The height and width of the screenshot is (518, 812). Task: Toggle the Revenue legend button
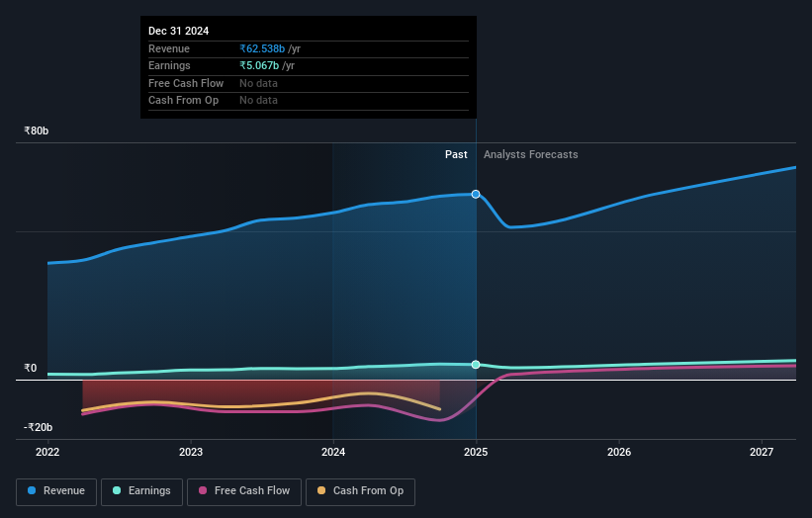click(x=56, y=491)
